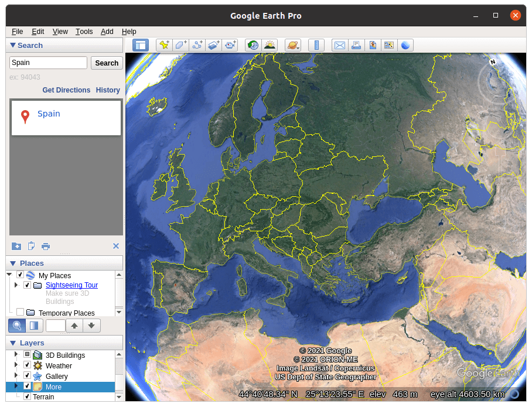Start recording a tour
Image resolution: width=532 pixels, height=407 pixels.
[x=230, y=45]
